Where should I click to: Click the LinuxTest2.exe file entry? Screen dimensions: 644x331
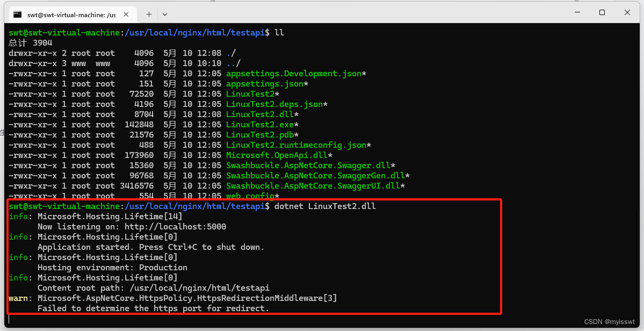click(260, 124)
